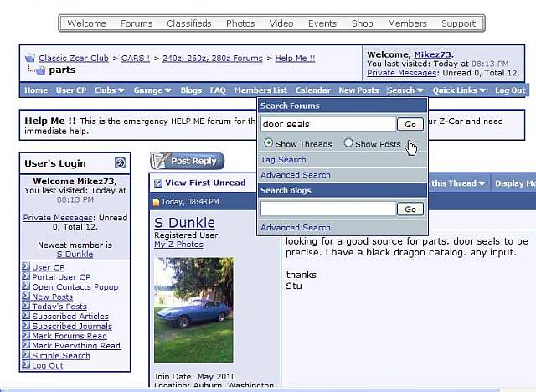
Task: Open Tag Search in the search popup
Action: pos(283,160)
